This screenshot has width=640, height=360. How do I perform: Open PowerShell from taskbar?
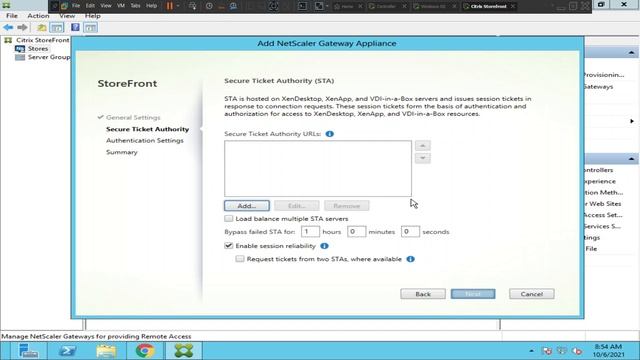67,351
